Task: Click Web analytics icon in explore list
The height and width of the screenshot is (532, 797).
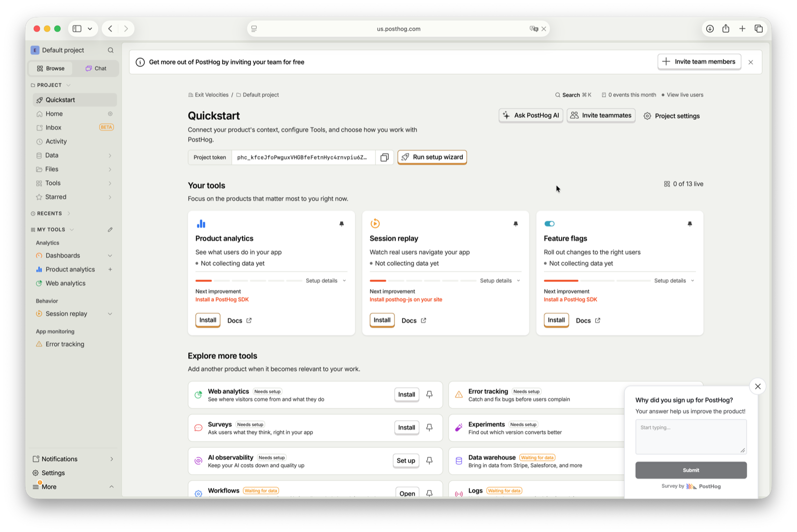Action: point(198,395)
